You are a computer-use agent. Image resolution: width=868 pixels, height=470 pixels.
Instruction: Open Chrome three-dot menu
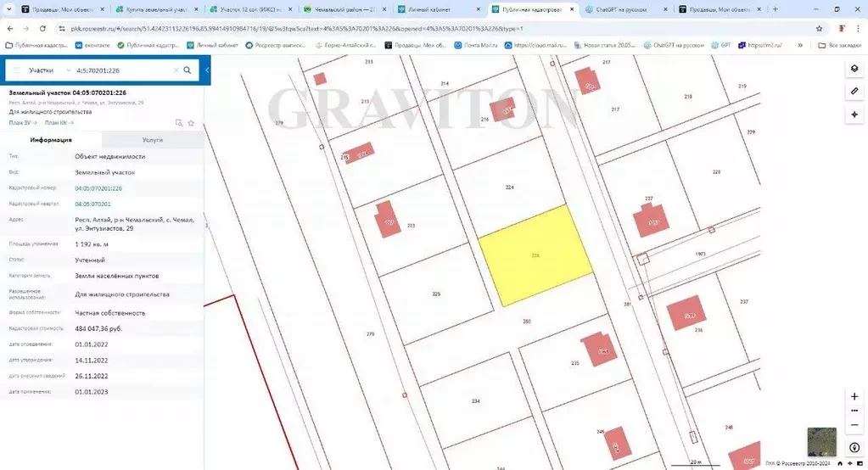pos(858,28)
